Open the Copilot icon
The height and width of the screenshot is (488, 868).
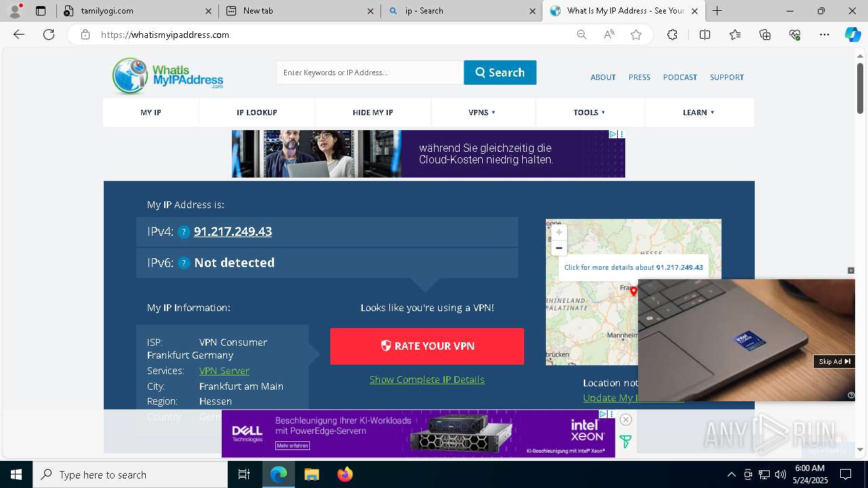coord(852,35)
